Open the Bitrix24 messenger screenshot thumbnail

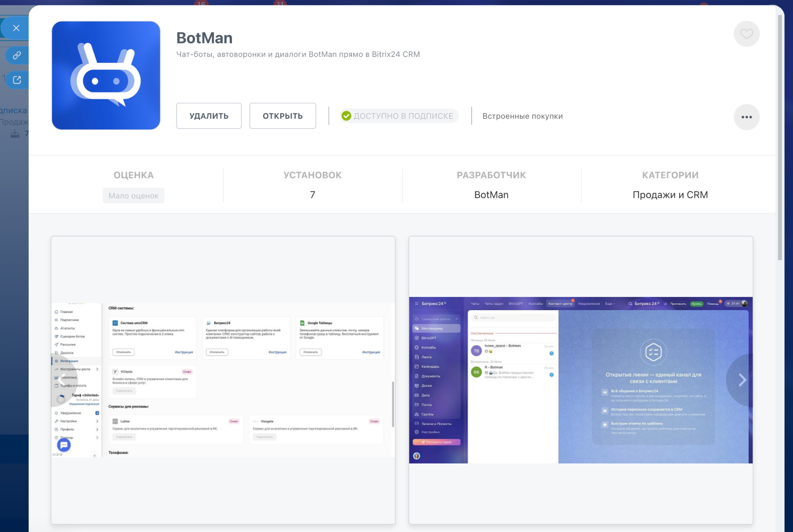[x=581, y=380]
